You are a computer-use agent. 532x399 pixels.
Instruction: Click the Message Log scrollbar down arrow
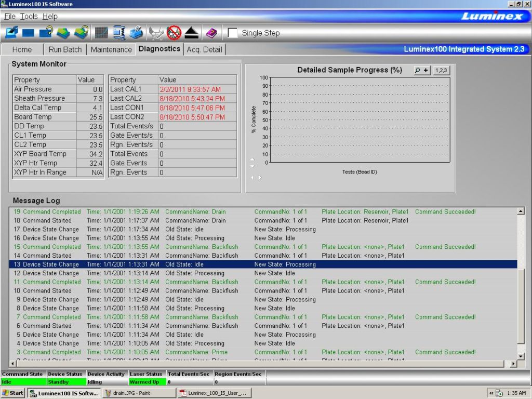coord(521,357)
